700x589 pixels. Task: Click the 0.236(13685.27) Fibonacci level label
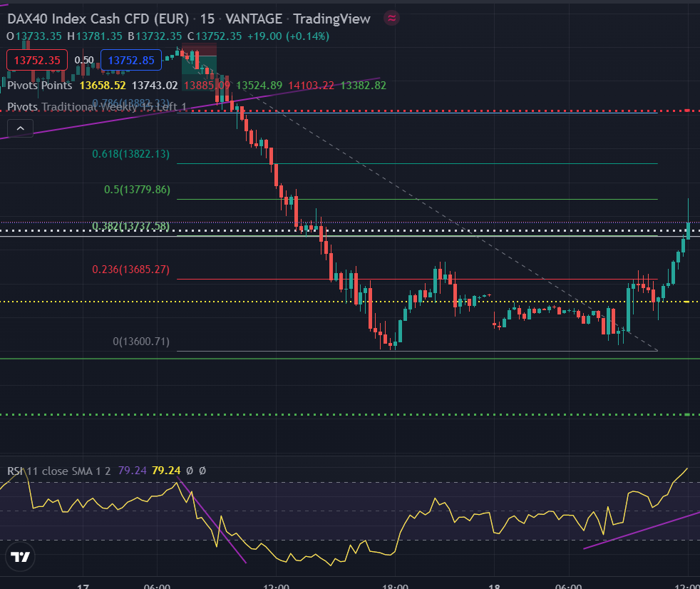tap(130, 270)
